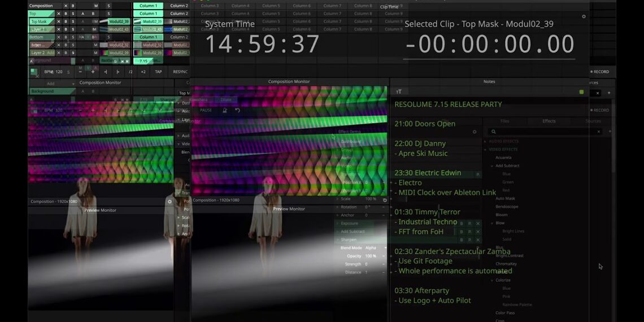Increase BPM with the plus button

tap(93, 72)
